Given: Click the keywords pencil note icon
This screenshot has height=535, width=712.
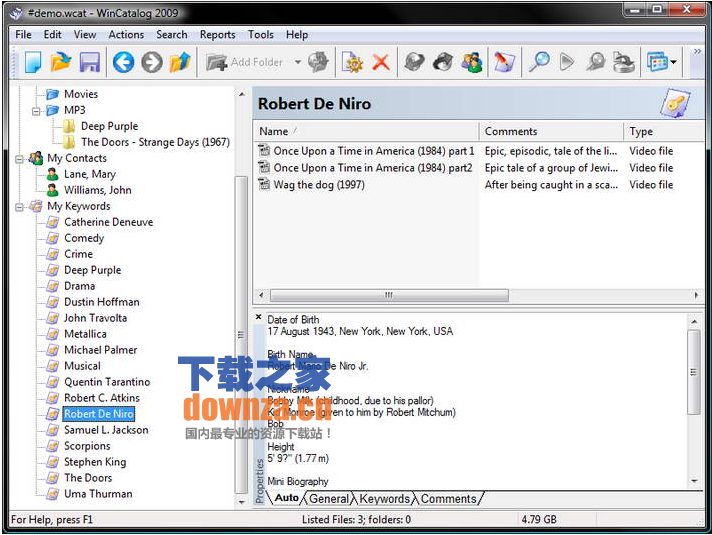Looking at the screenshot, I should pyautogui.click(x=504, y=62).
